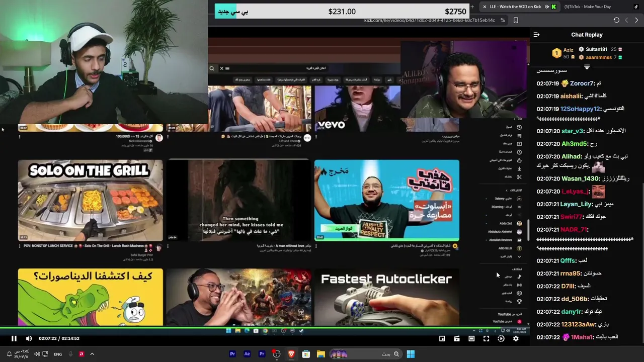The width and height of the screenshot is (644, 362).
Task: Click the Qfffs username in chat
Action: pos(568,261)
